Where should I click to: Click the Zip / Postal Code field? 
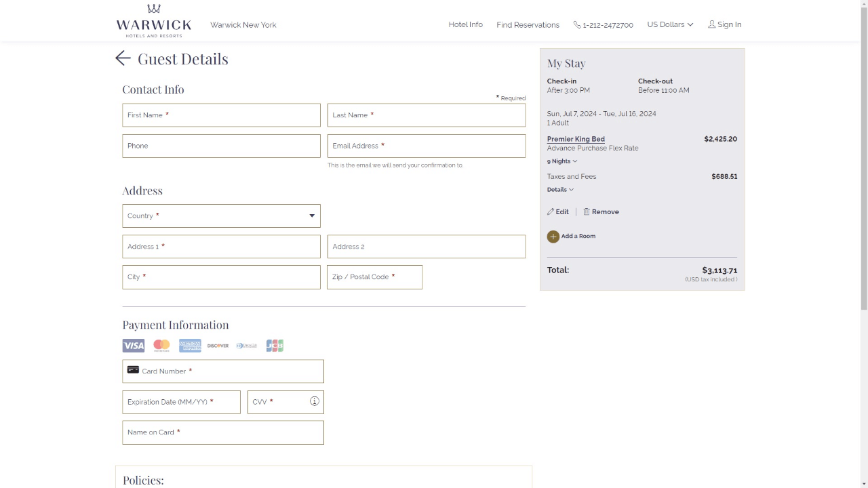pyautogui.click(x=374, y=277)
